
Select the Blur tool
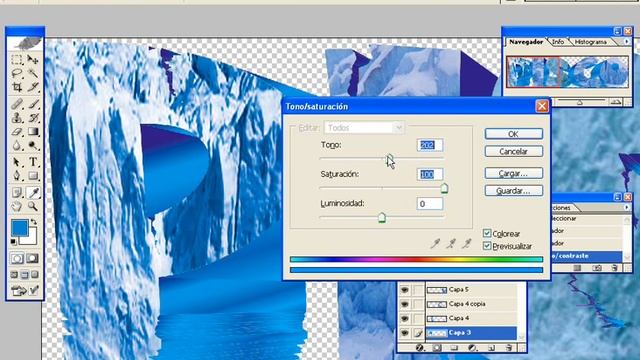(17, 145)
